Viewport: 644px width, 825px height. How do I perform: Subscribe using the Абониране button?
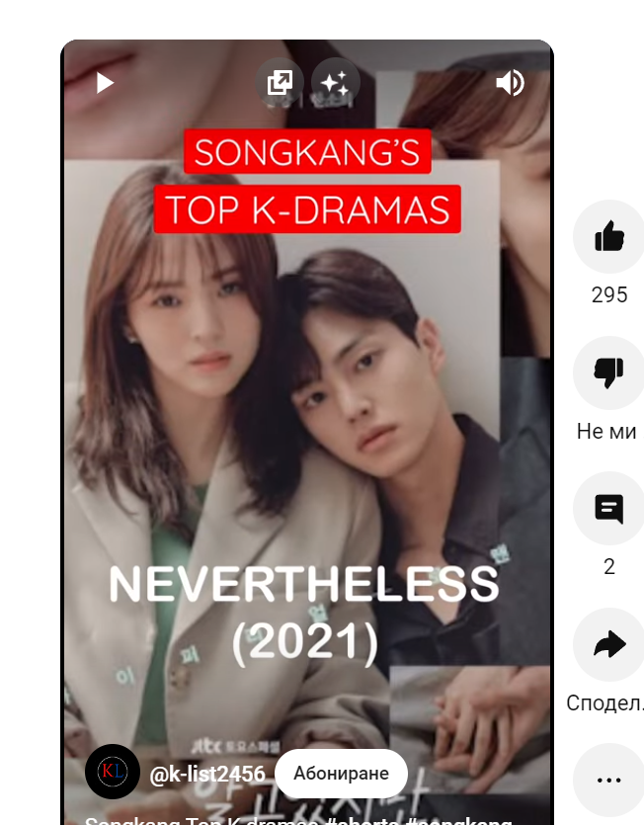342,774
